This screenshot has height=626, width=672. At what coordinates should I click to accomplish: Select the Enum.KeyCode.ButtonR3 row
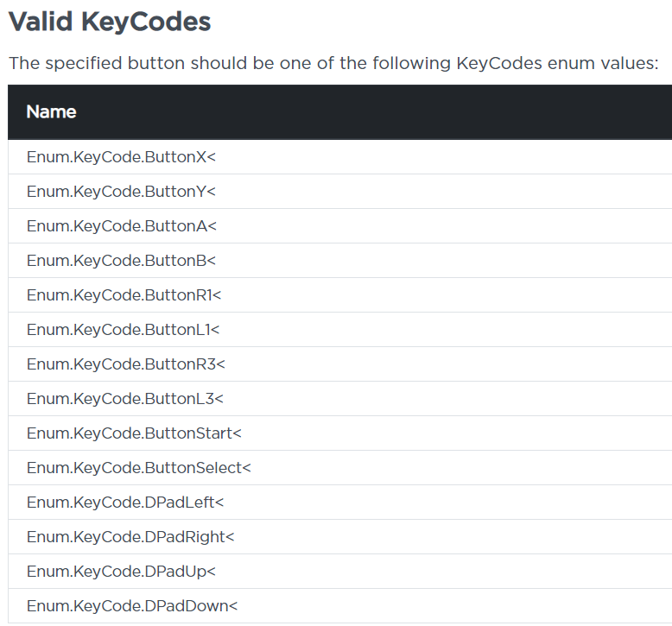pos(125,364)
